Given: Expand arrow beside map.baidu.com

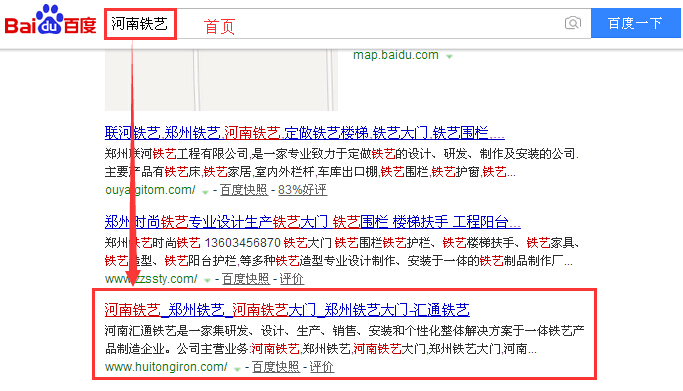Looking at the screenshot, I should tap(449, 57).
